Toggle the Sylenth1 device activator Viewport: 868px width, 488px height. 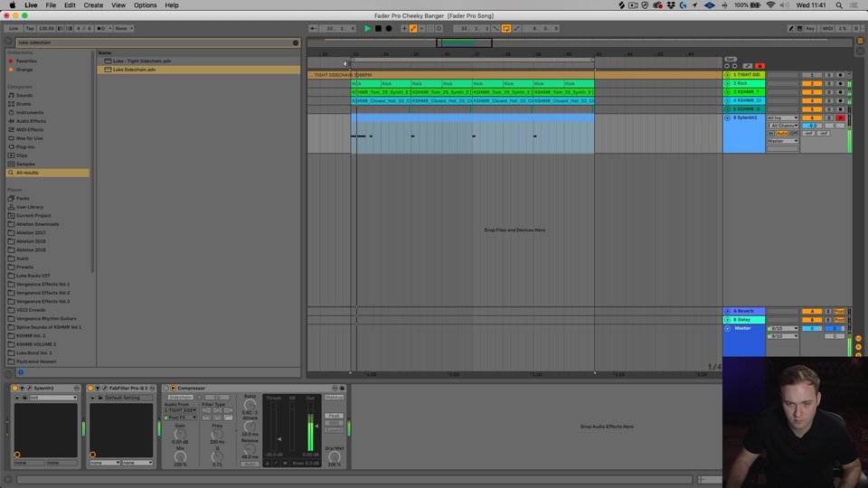[15, 389]
